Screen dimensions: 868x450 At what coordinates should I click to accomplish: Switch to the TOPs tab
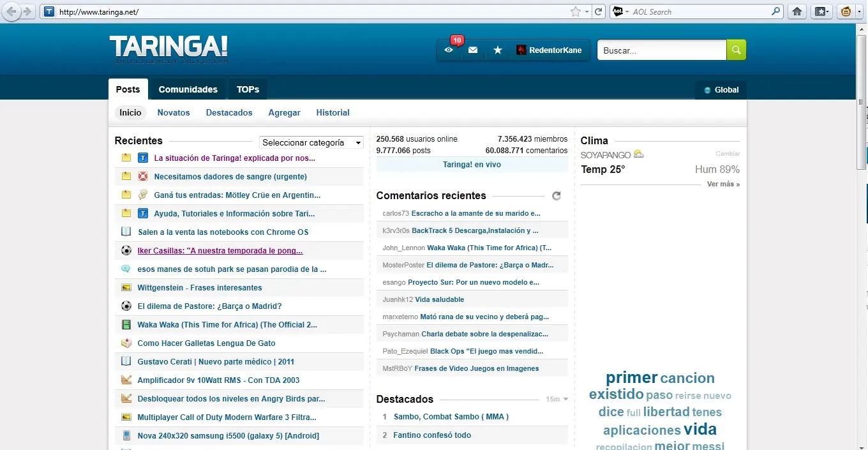coord(248,89)
